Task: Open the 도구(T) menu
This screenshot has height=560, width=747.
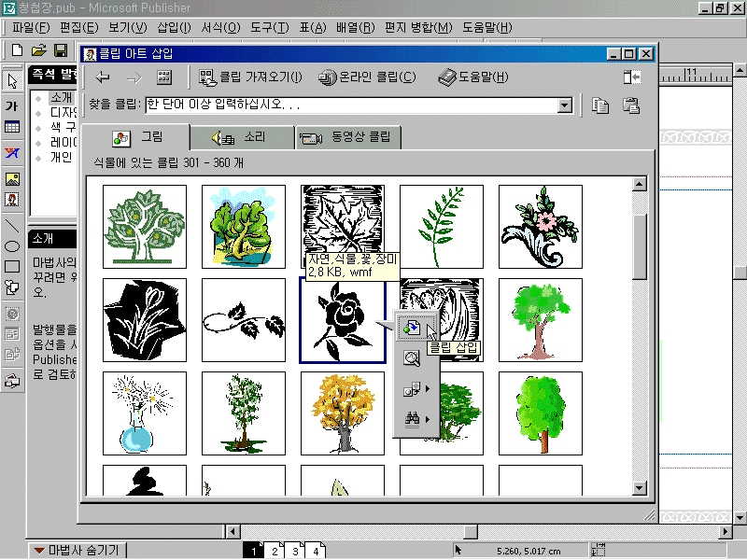Action: 270,28
